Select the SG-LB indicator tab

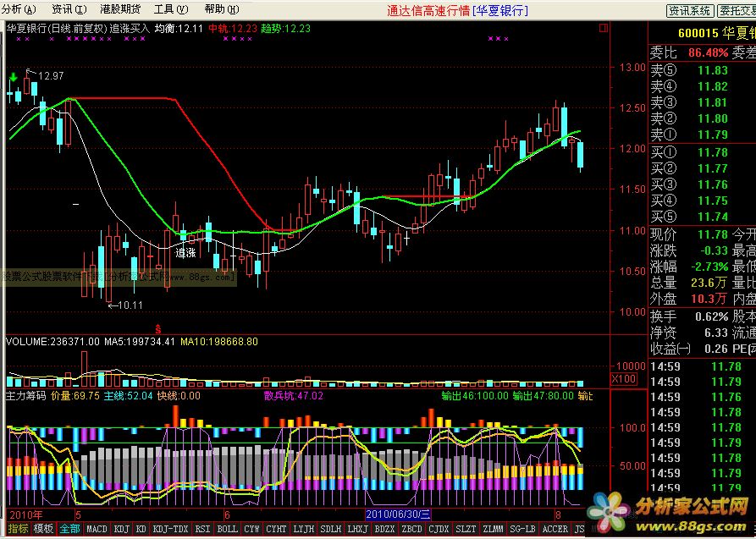522,529
